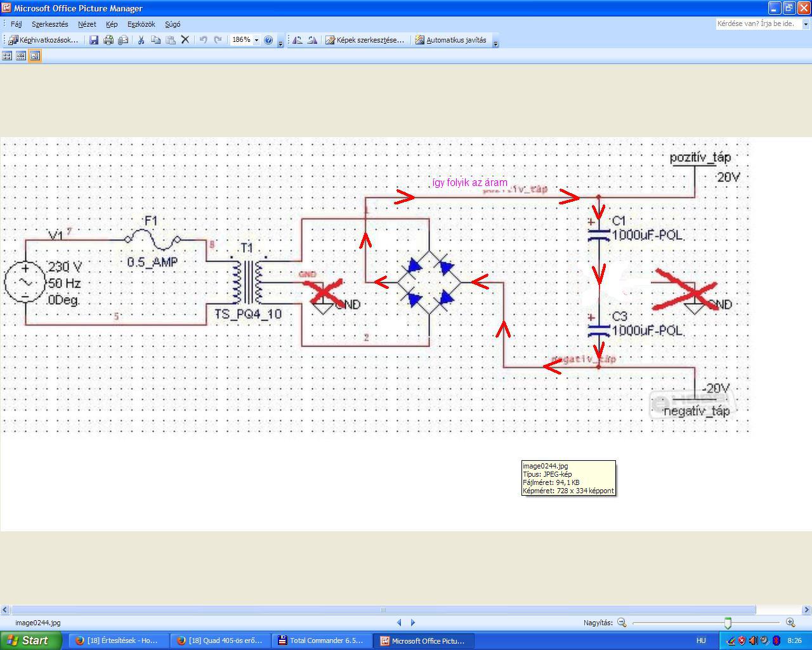812x650 pixels.
Task: Expand first toolbar options arrow
Action: pyautogui.click(x=280, y=41)
